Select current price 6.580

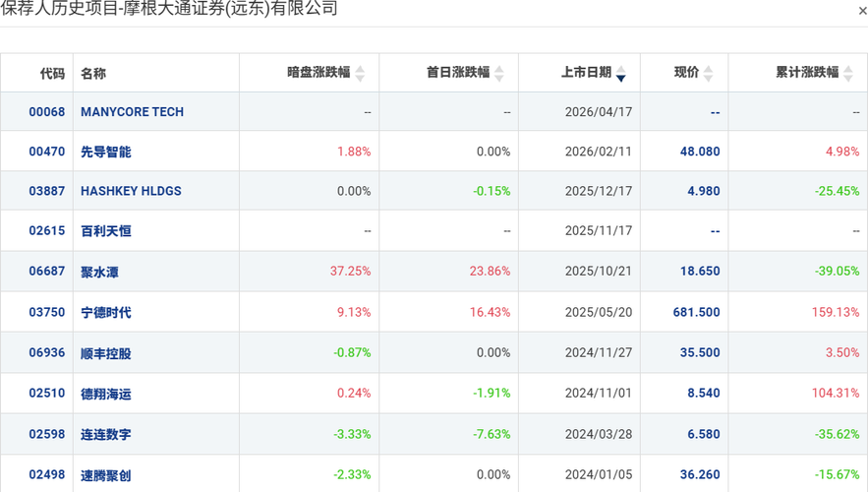point(704,434)
